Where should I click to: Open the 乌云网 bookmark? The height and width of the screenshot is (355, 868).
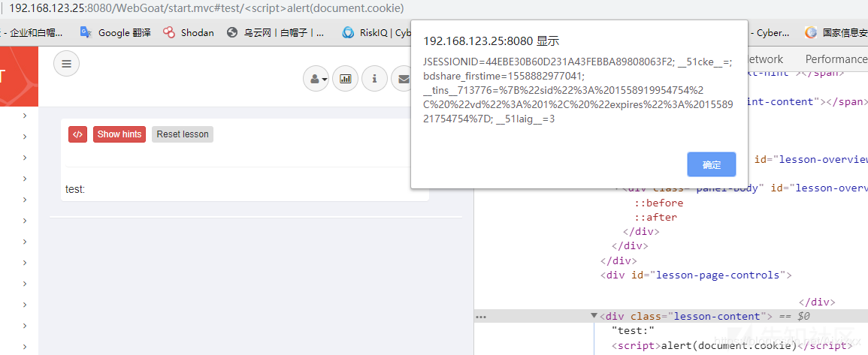[275, 32]
